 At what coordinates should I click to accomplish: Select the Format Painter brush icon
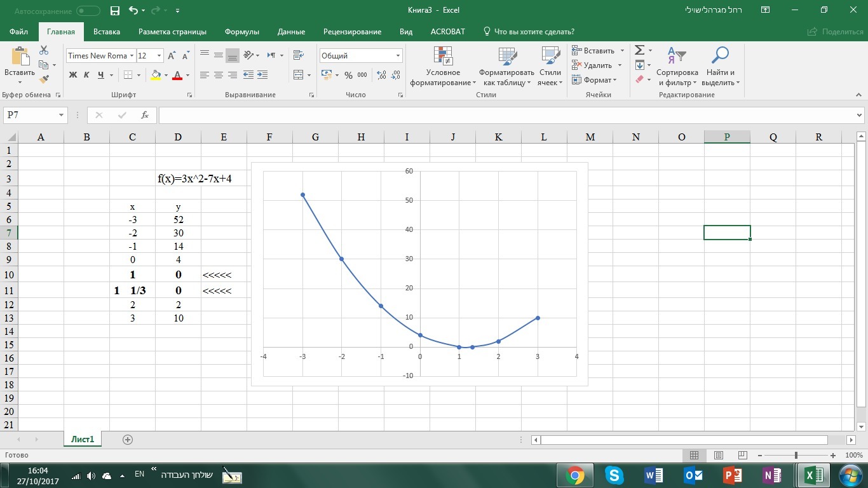(x=44, y=79)
